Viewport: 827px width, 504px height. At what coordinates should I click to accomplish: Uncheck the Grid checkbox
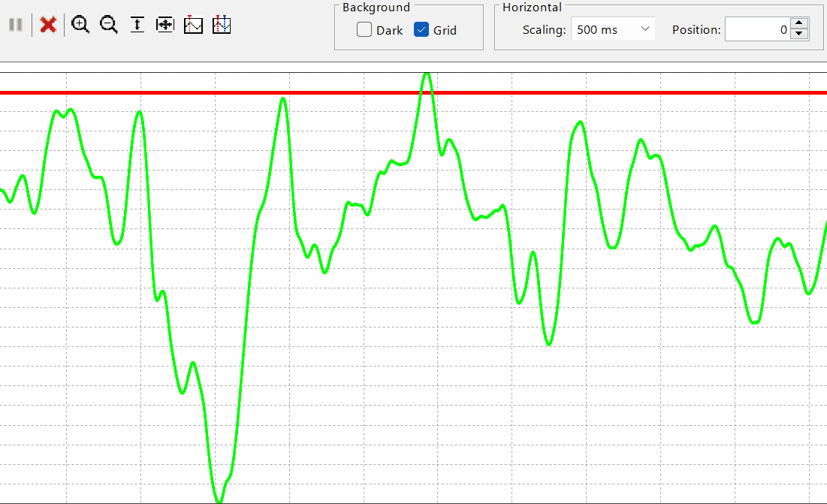click(421, 30)
